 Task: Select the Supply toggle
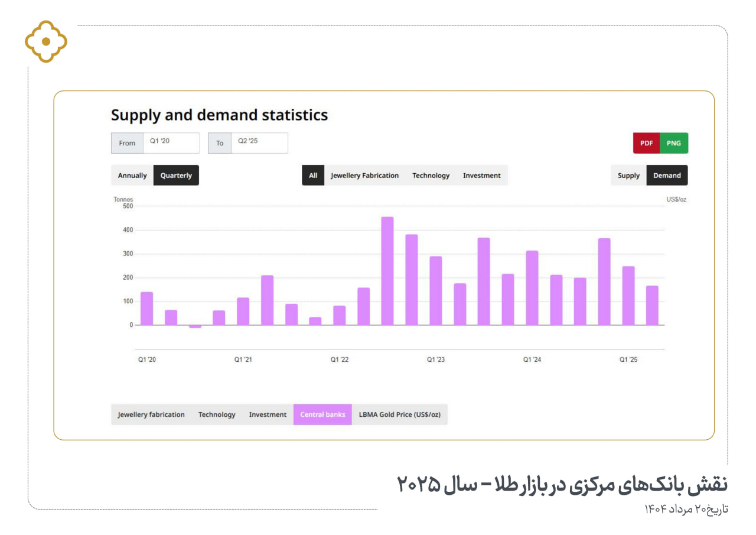tap(628, 176)
